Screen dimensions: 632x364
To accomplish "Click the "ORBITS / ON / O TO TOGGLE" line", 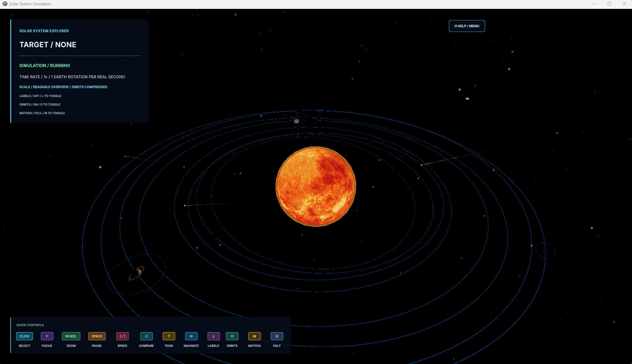I will (40, 104).
